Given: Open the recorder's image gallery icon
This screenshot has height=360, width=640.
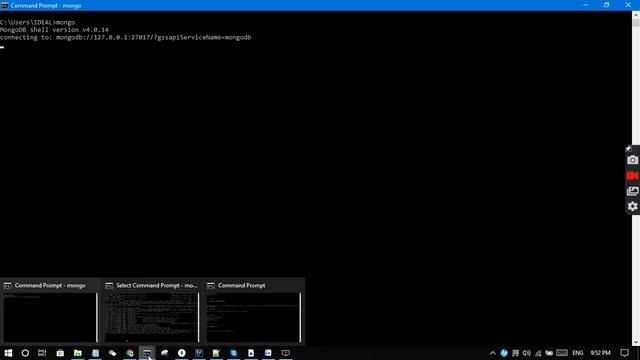Looking at the screenshot, I should (x=632, y=191).
